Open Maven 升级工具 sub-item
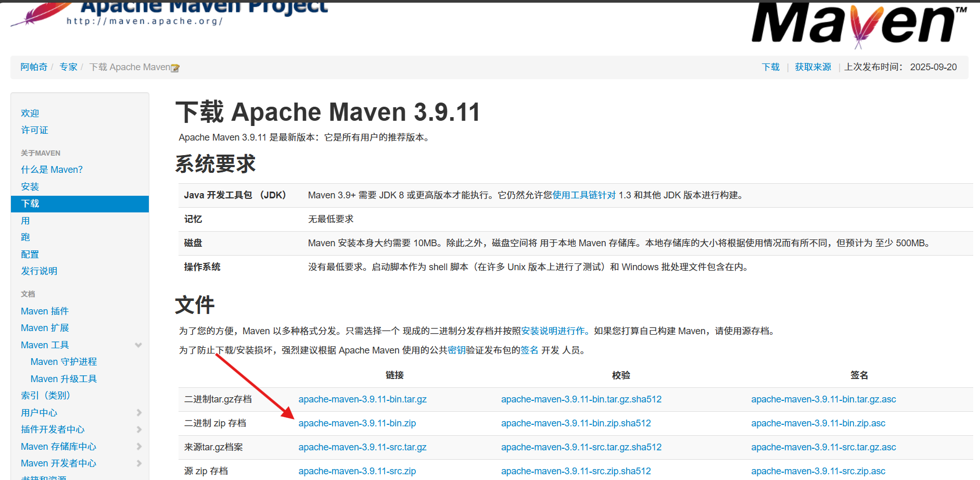Viewport: 980px width, 480px height. point(63,379)
